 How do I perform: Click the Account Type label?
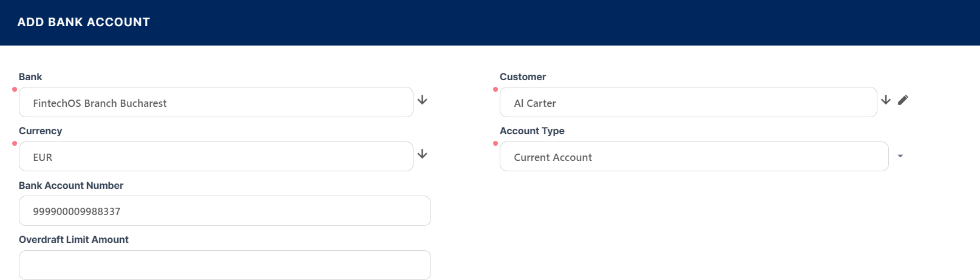click(532, 131)
